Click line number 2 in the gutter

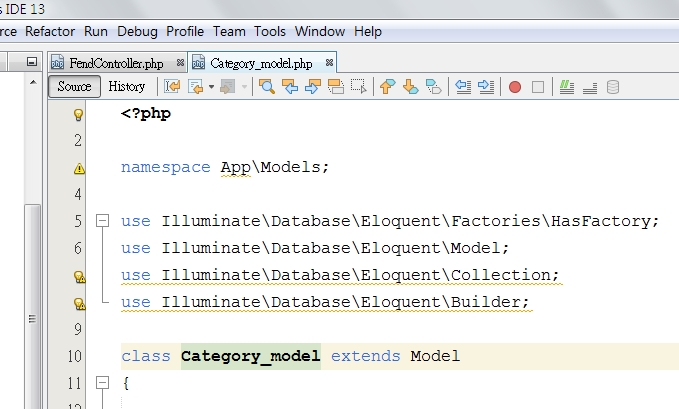click(x=78, y=140)
